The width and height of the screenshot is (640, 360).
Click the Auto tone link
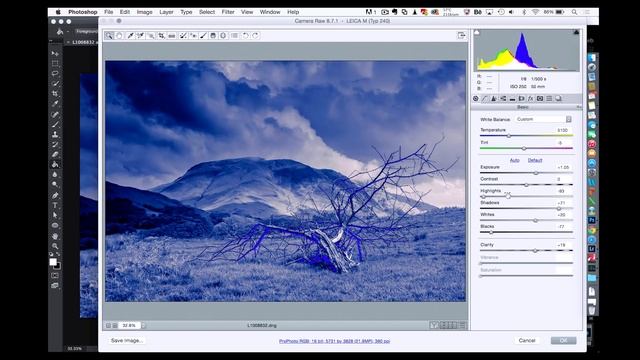pyautogui.click(x=515, y=160)
